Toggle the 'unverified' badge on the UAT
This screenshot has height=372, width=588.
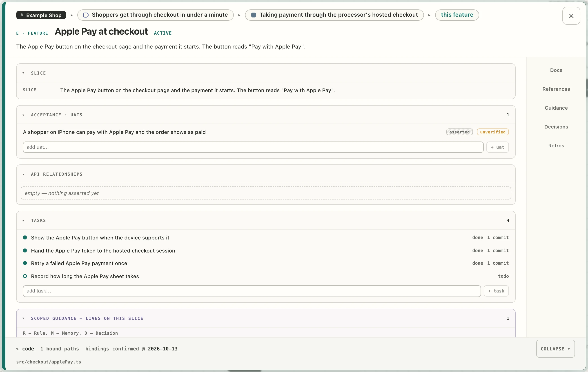pyautogui.click(x=492, y=132)
